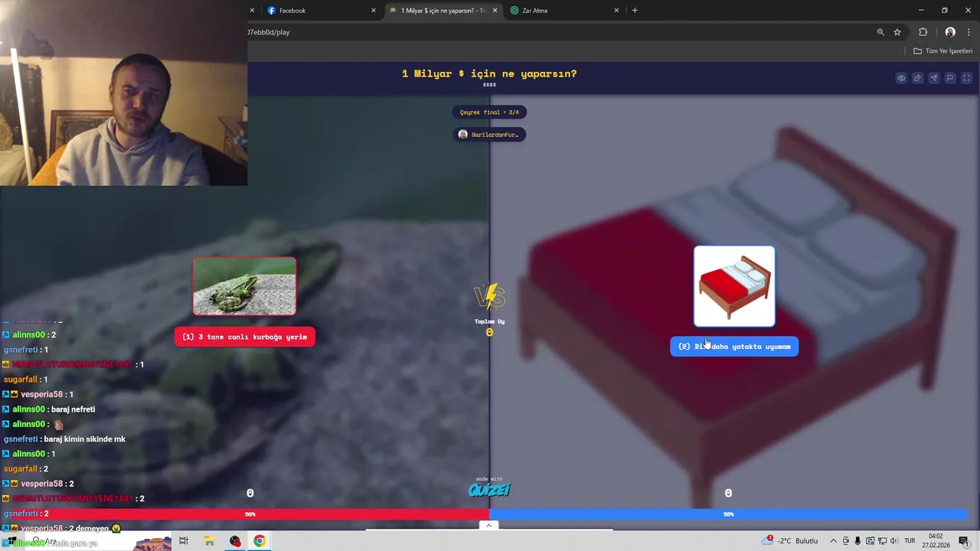Open Task View in the taskbar

(184, 541)
